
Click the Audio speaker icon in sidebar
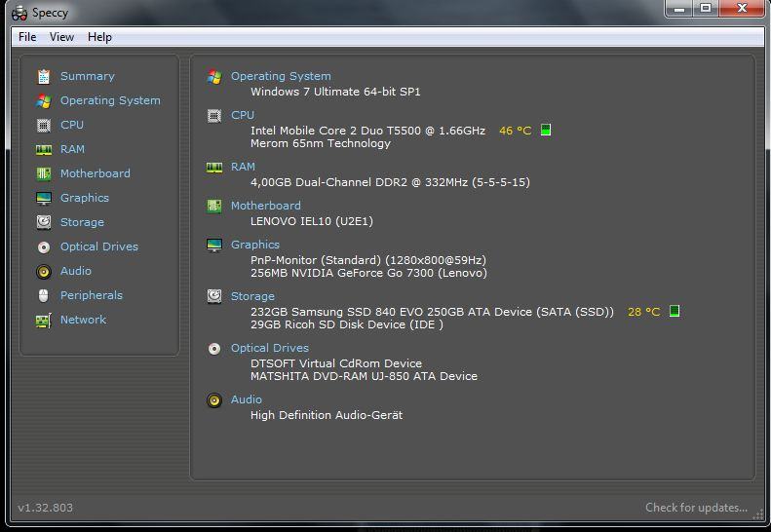(x=44, y=272)
